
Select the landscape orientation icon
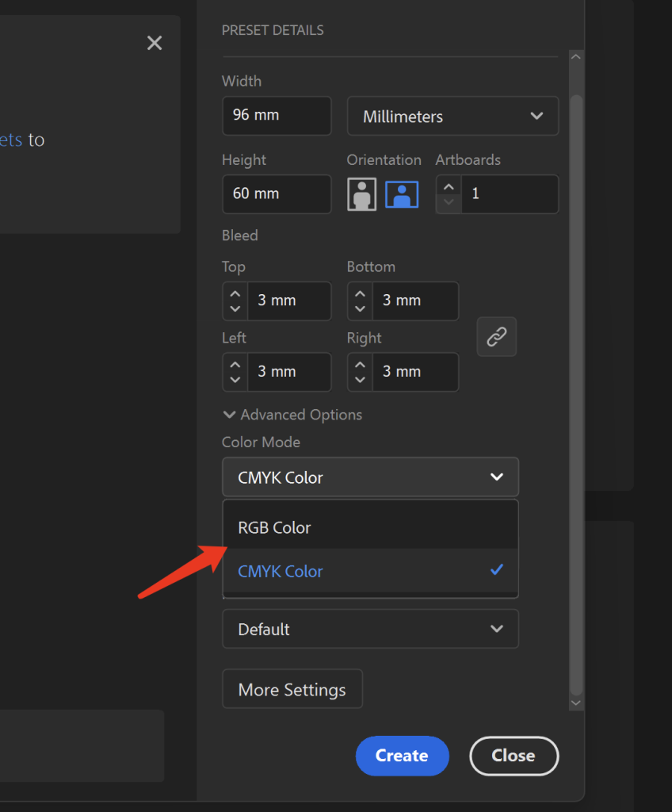402,194
